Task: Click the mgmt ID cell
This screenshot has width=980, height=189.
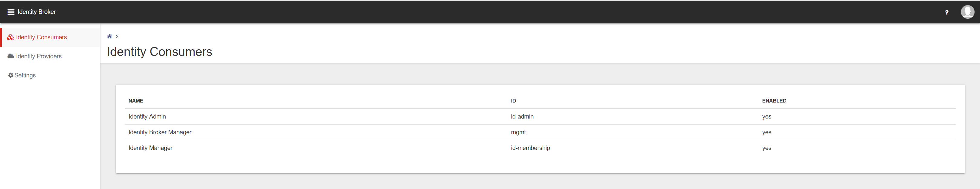Action: 518,132
